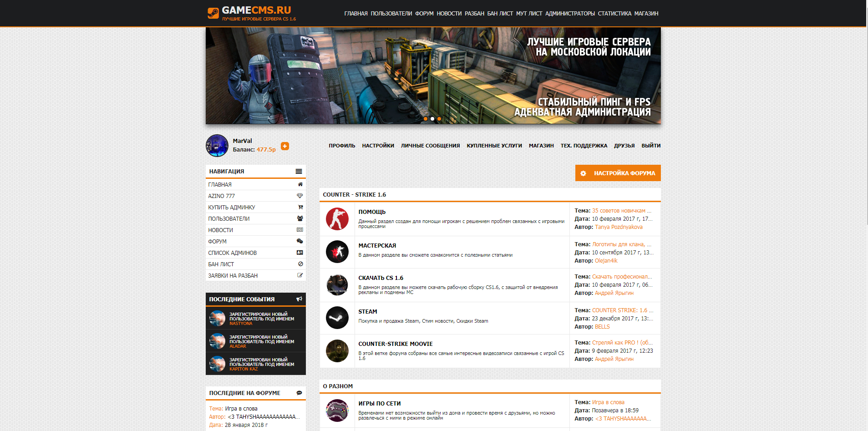Select the third banner slide dot
This screenshot has width=868, height=431.
tap(439, 119)
